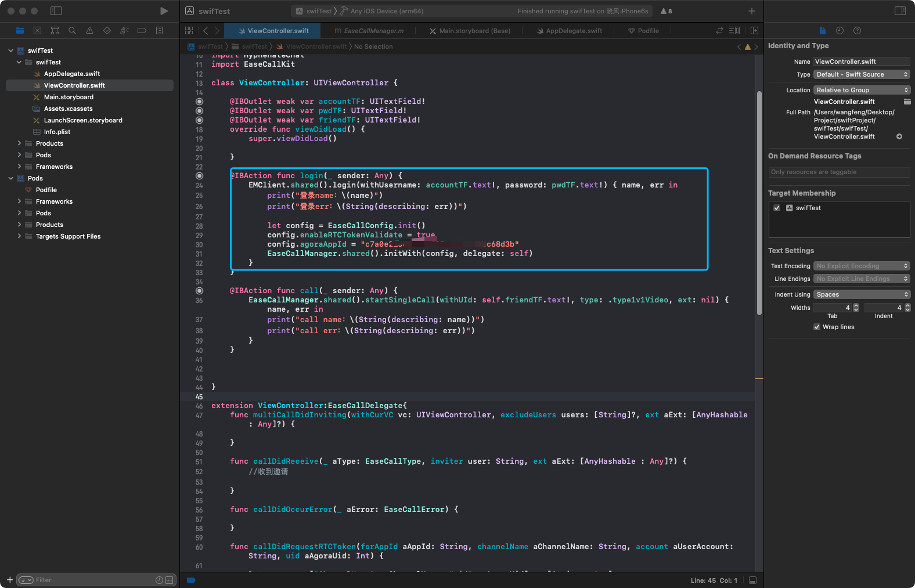Go back in editor history

(x=206, y=30)
